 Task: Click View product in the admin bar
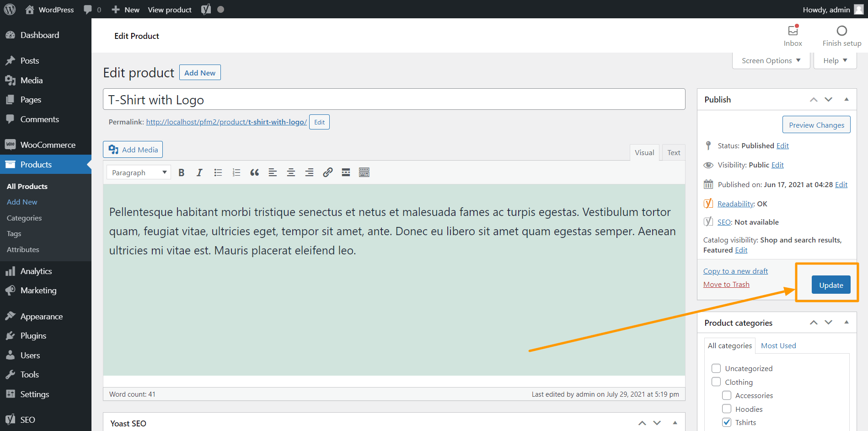click(170, 10)
